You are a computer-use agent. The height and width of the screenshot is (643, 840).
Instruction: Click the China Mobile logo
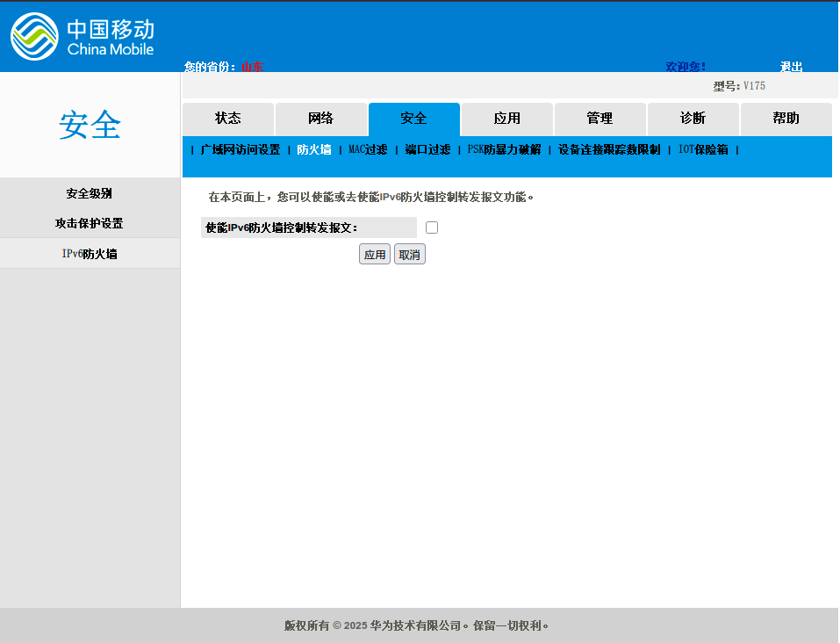83,36
